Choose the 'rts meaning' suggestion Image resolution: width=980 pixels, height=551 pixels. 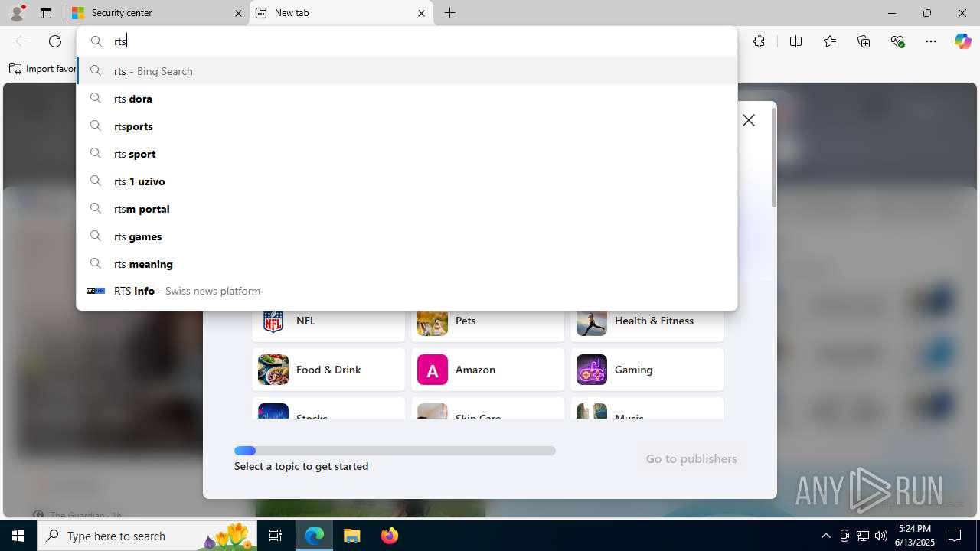(407, 264)
